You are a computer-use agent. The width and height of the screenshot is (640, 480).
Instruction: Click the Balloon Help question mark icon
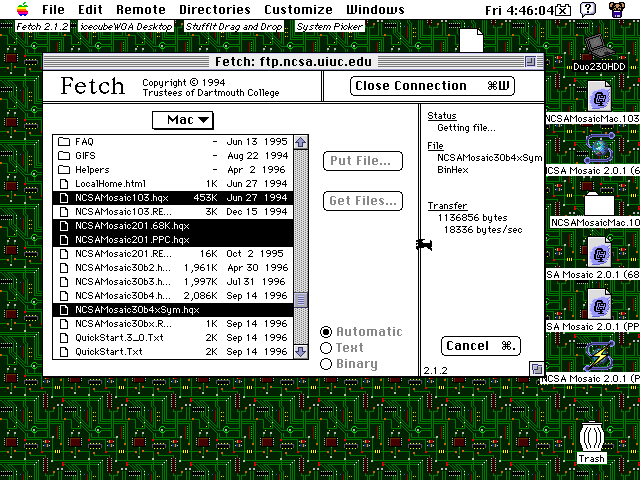click(x=588, y=9)
